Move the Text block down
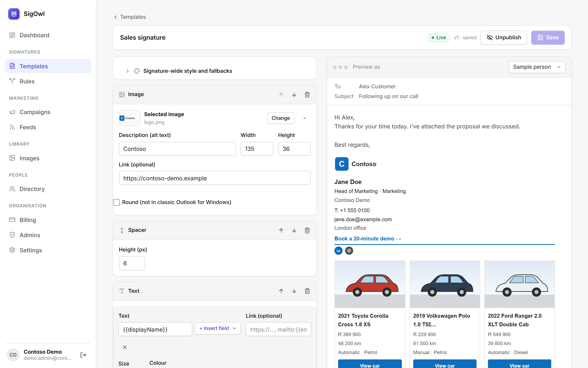This screenshot has height=368, width=588. click(x=294, y=291)
